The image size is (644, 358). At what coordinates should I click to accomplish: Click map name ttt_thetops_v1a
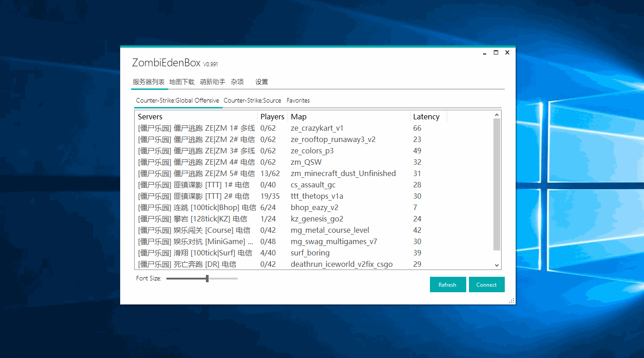[x=317, y=196]
